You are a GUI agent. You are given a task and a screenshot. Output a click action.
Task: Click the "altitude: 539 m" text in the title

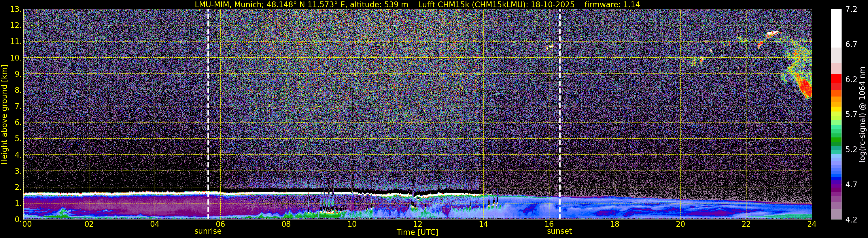coord(379,4)
